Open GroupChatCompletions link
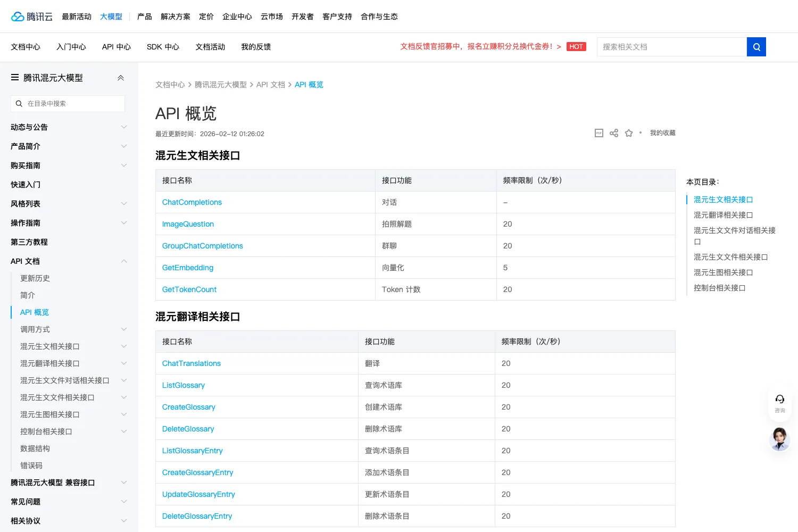The image size is (798, 532). click(203, 246)
